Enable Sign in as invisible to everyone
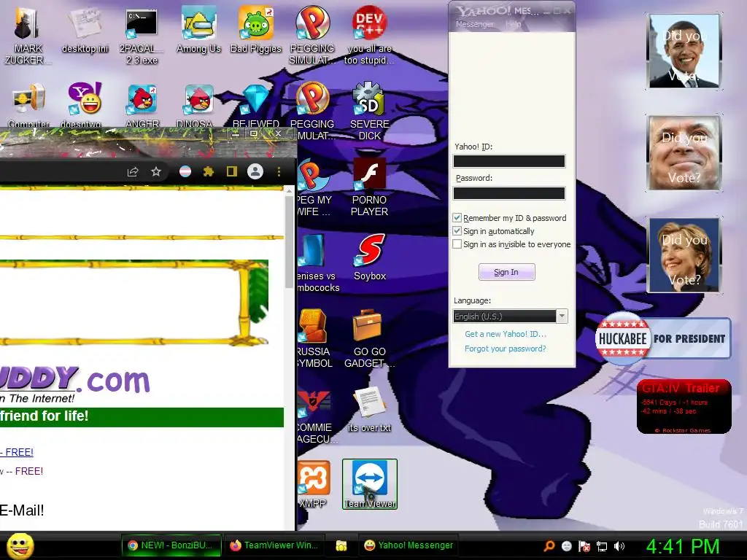Image resolution: width=747 pixels, height=560 pixels. (x=457, y=244)
